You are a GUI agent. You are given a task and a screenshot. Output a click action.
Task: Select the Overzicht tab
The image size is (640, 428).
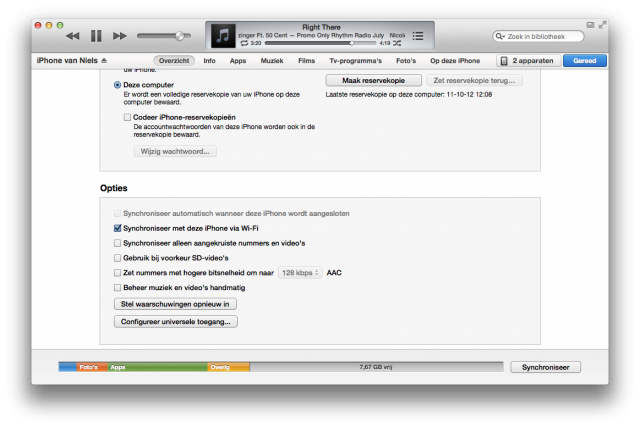click(174, 60)
